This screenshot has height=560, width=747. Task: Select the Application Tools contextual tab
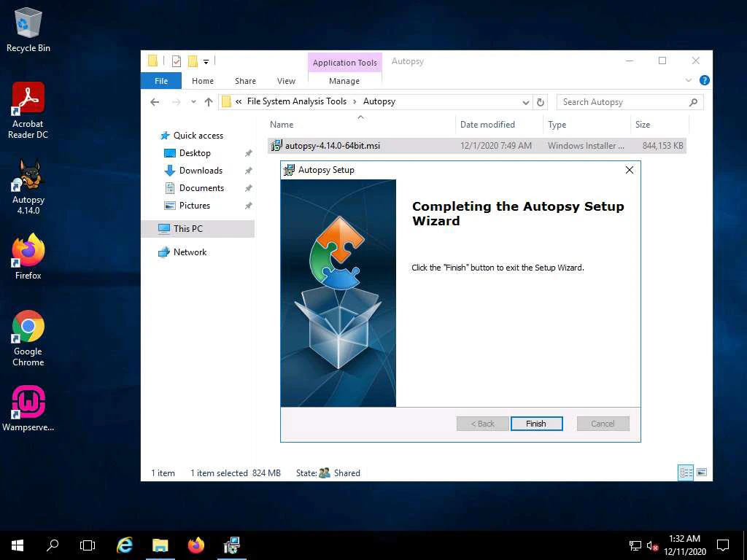pyautogui.click(x=345, y=63)
